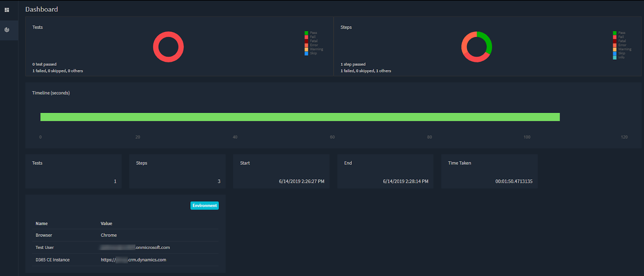Toggle Warning legend in Steps chart
The height and width of the screenshot is (276, 644).
[622, 49]
